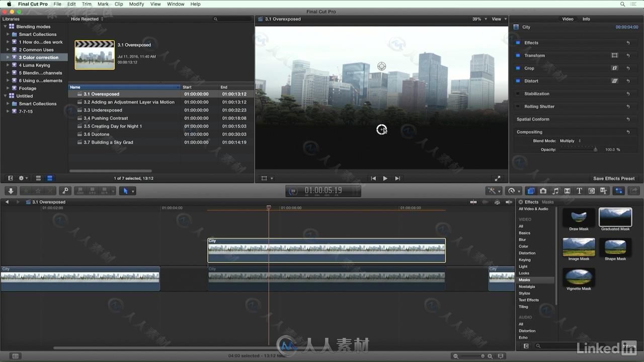This screenshot has width=644, height=362.
Task: Click Save Effects Preset button
Action: 614,178
